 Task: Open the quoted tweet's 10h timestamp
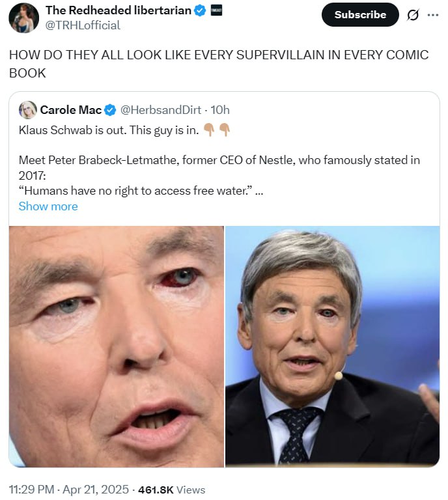click(x=220, y=110)
